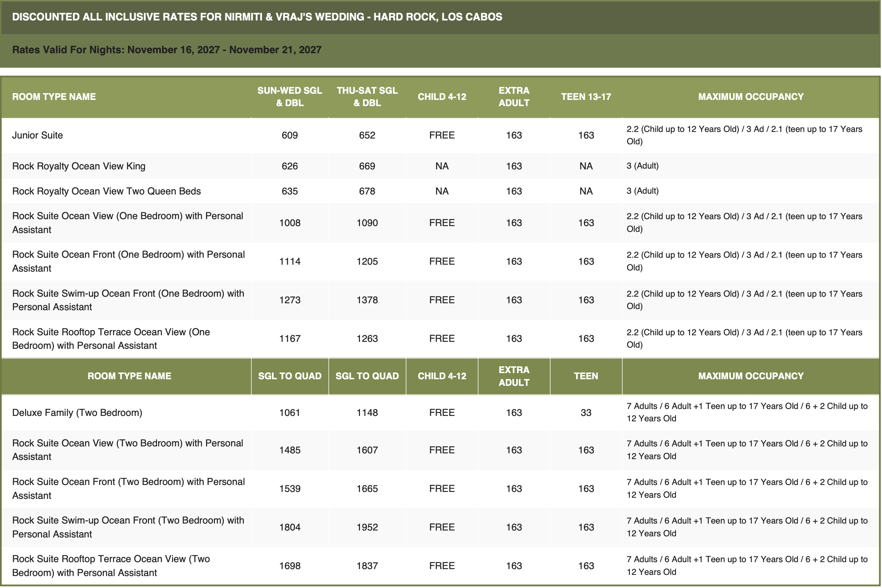882x588 pixels.
Task: Click the TEEN header in second table section
Action: (x=586, y=376)
